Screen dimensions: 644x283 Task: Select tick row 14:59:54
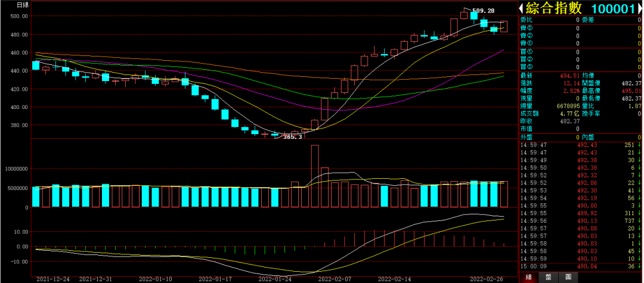tap(581, 198)
